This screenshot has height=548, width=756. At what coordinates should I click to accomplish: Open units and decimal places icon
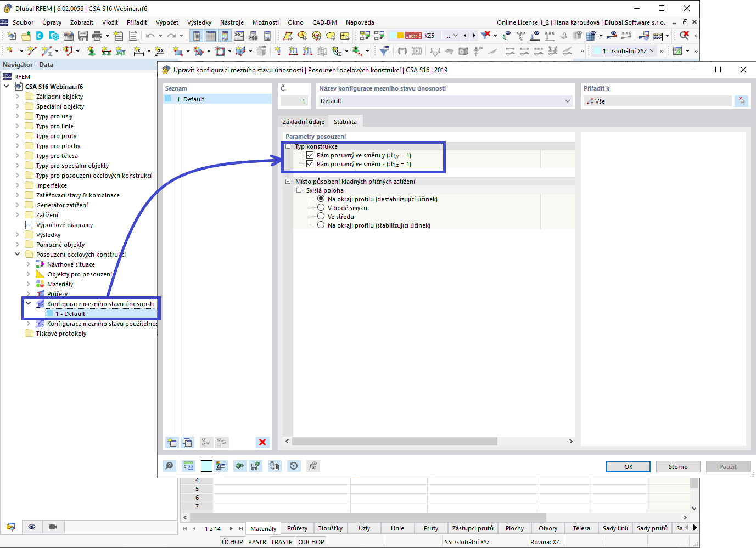(188, 466)
